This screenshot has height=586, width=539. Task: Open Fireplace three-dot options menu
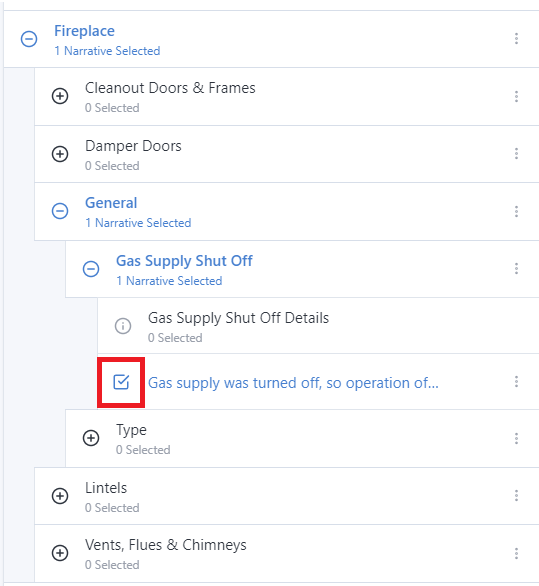tap(516, 38)
